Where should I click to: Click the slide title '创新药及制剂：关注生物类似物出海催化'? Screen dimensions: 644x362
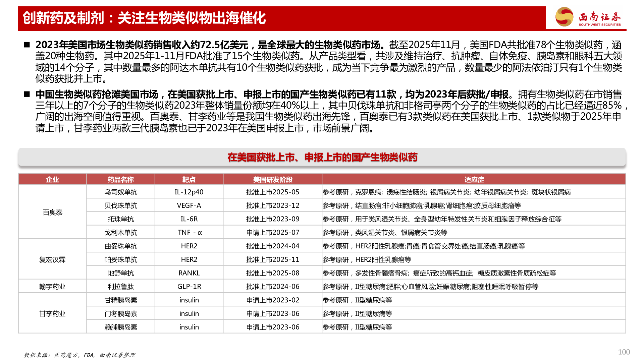[144, 18]
